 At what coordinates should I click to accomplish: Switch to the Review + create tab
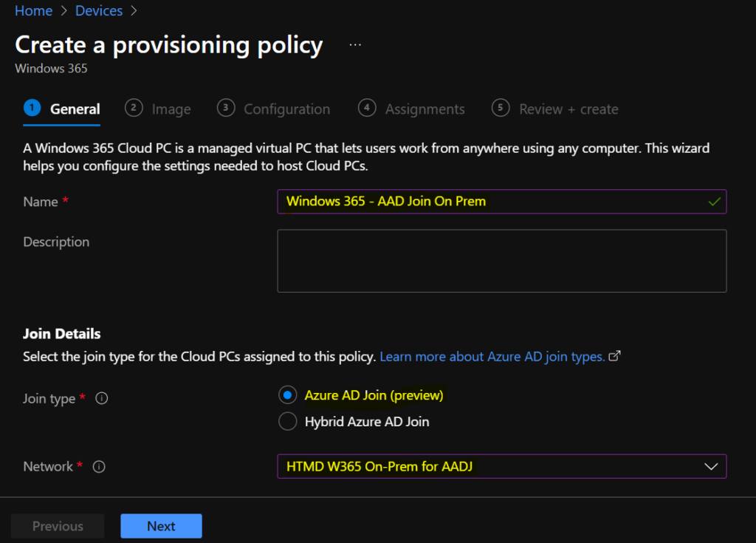(568, 109)
